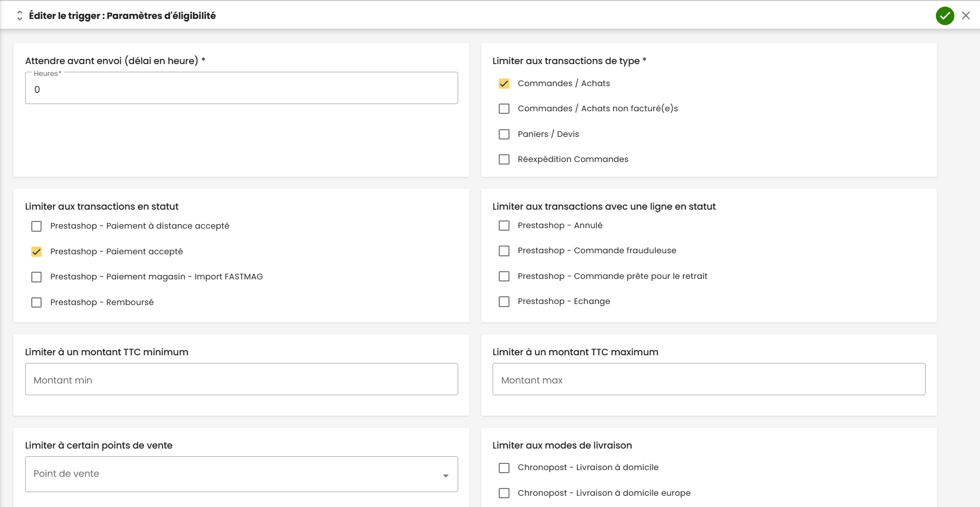Click 'Limiter aux transactions de type' heading
The width and height of the screenshot is (980, 507).
(x=569, y=61)
